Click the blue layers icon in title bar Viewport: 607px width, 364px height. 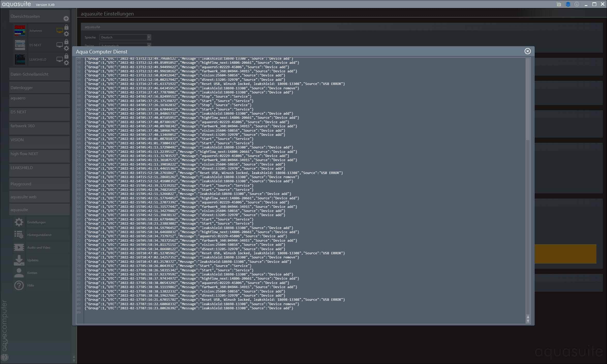(568, 4)
